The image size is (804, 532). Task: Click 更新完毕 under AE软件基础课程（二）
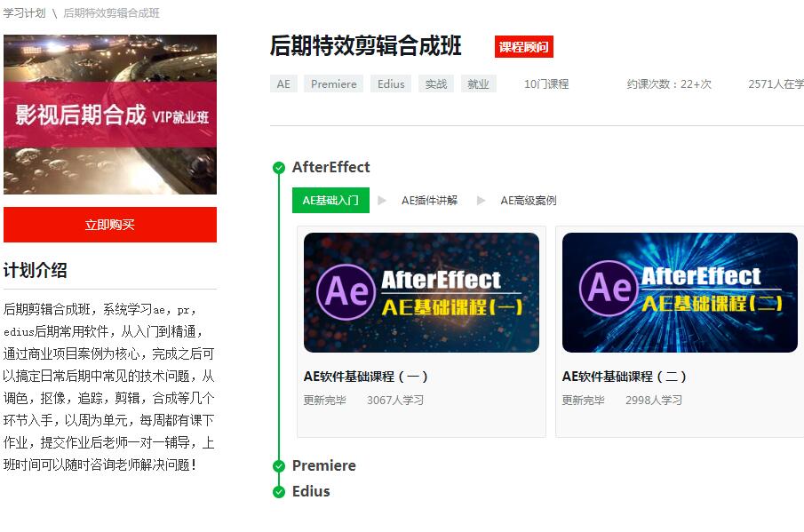(583, 401)
